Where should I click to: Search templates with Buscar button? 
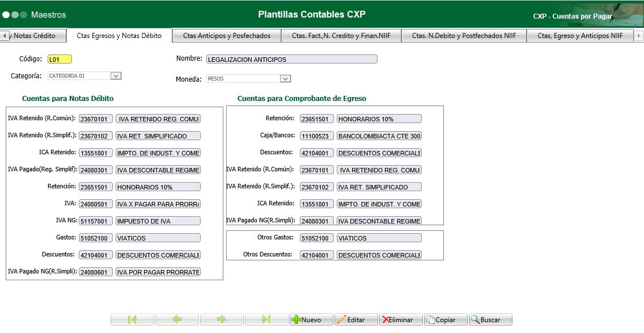pos(490,319)
